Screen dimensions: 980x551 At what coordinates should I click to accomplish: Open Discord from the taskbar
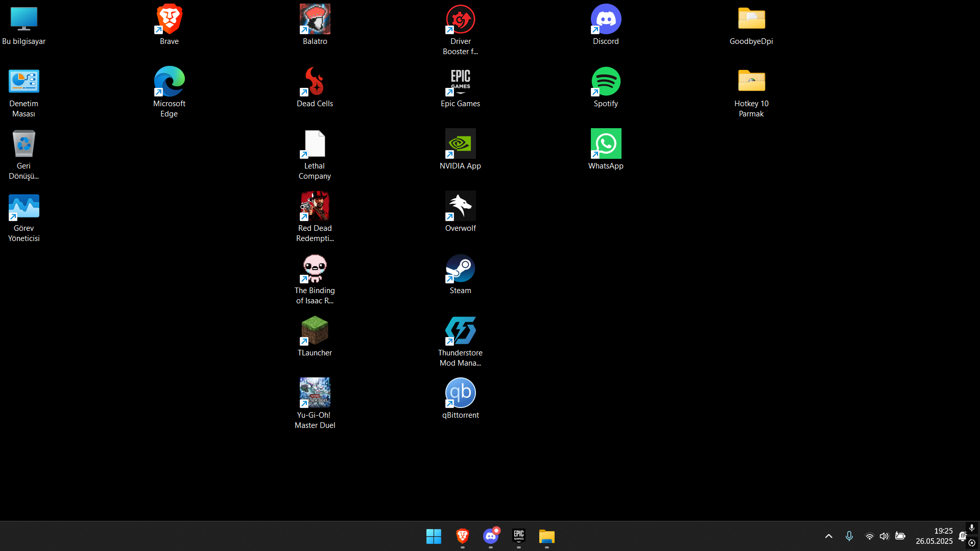pyautogui.click(x=491, y=536)
